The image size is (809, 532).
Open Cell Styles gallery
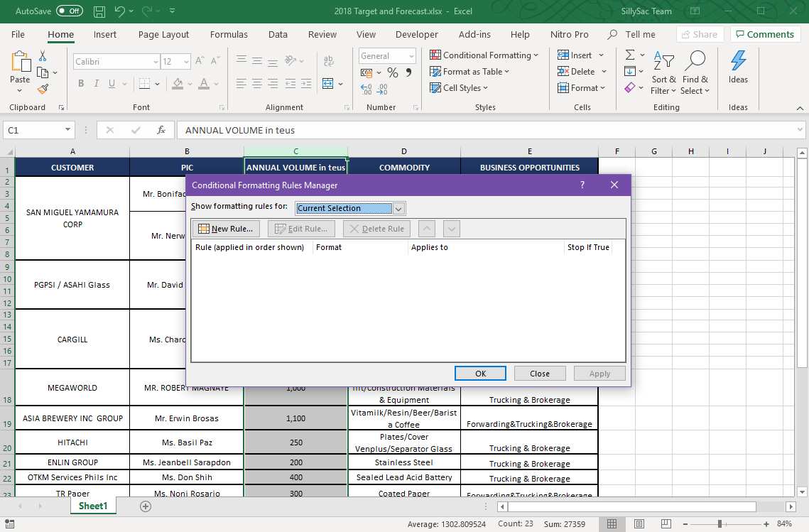[458, 87]
